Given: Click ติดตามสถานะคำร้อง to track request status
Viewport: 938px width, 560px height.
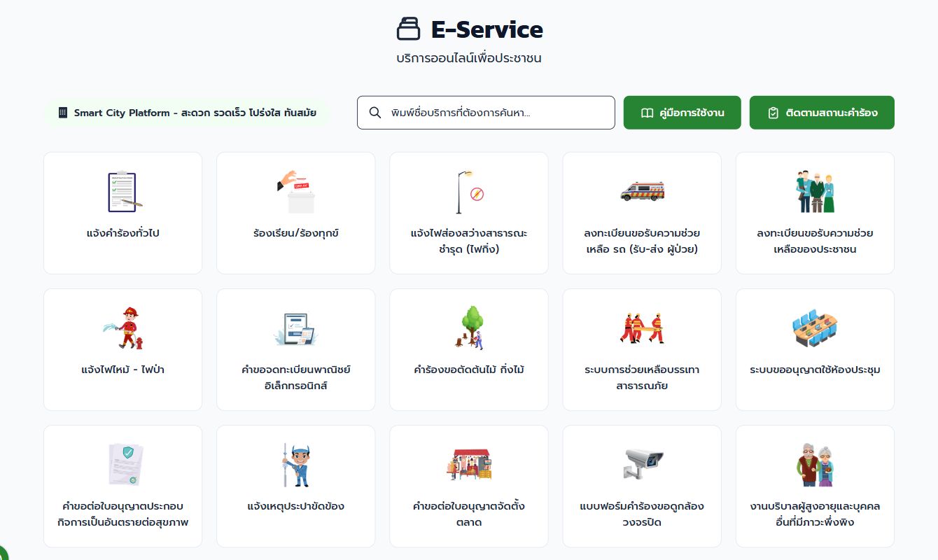Looking at the screenshot, I should pyautogui.click(x=822, y=113).
